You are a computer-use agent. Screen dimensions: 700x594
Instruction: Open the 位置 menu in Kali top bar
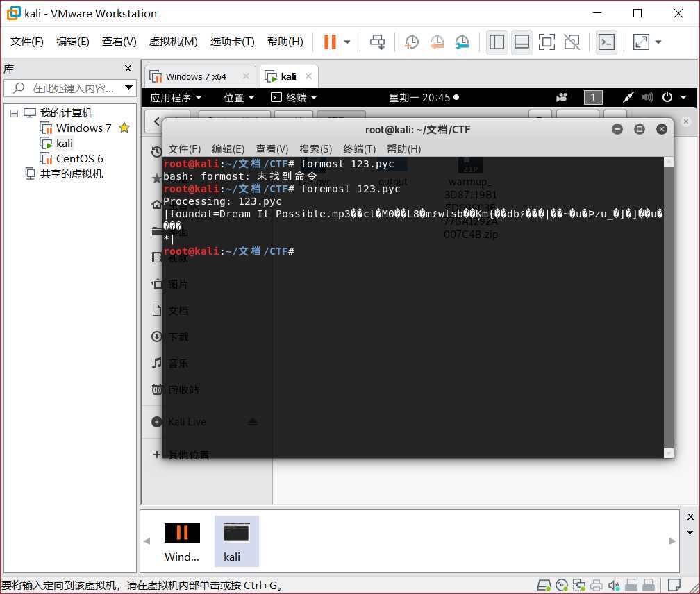point(239,97)
